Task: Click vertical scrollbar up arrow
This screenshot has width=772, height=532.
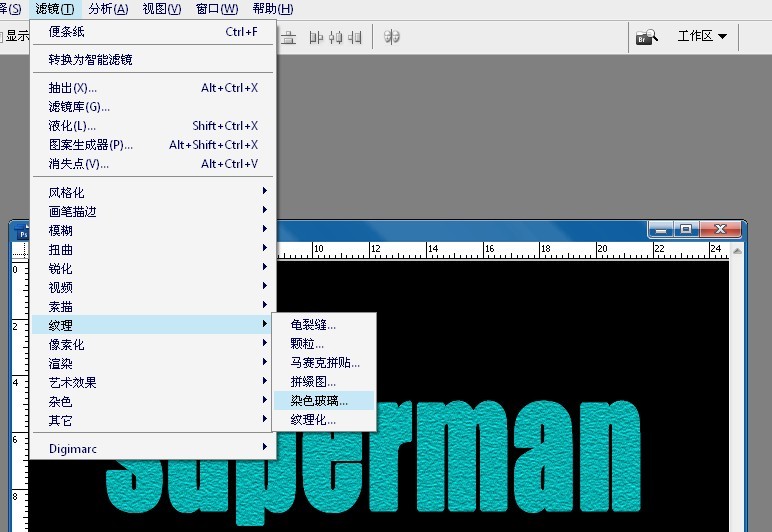Action: 737,251
